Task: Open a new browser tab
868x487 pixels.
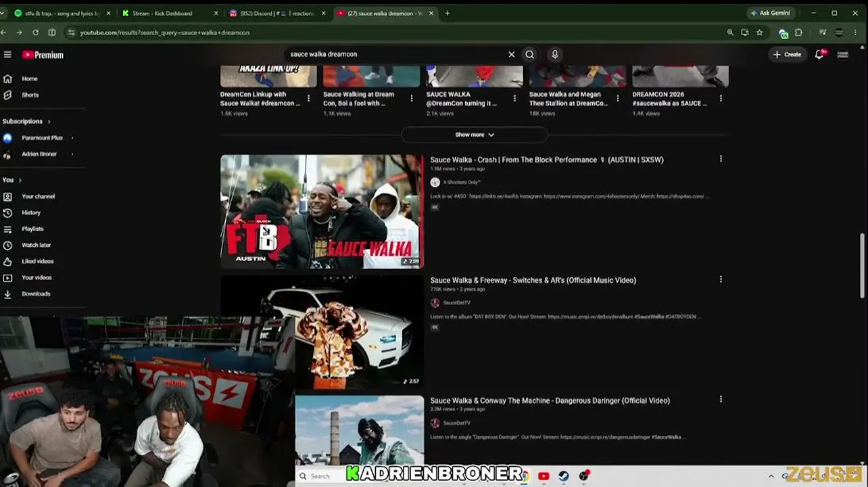Action: click(448, 14)
